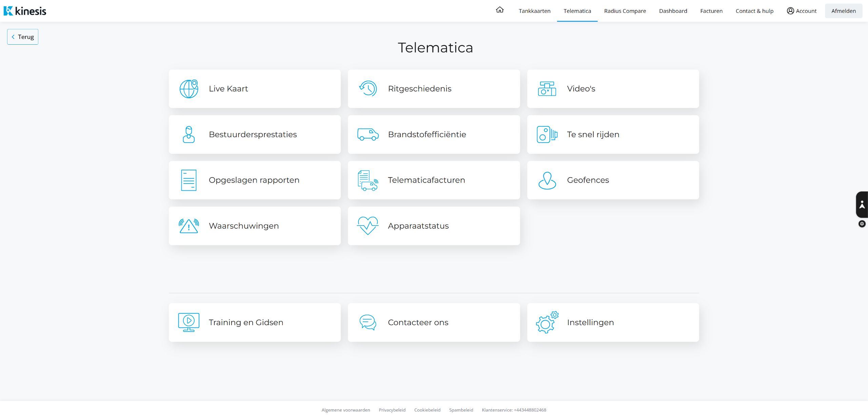868x419 pixels.
Task: Open the Privacybeleid footer link
Action: pos(392,410)
